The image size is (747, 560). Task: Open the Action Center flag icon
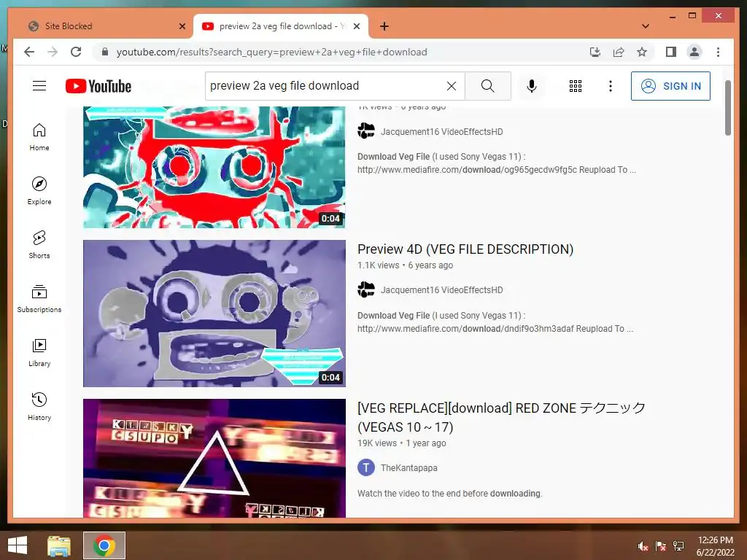pos(661,546)
